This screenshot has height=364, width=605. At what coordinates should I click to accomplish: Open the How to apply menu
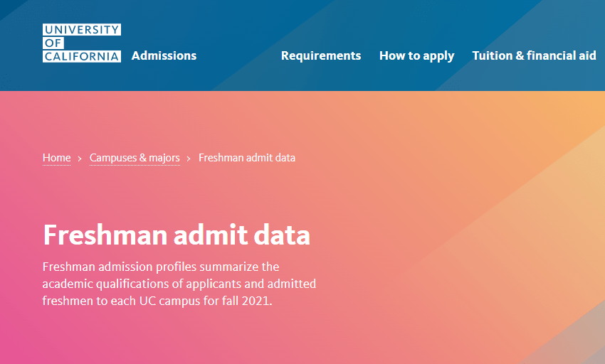click(x=416, y=56)
